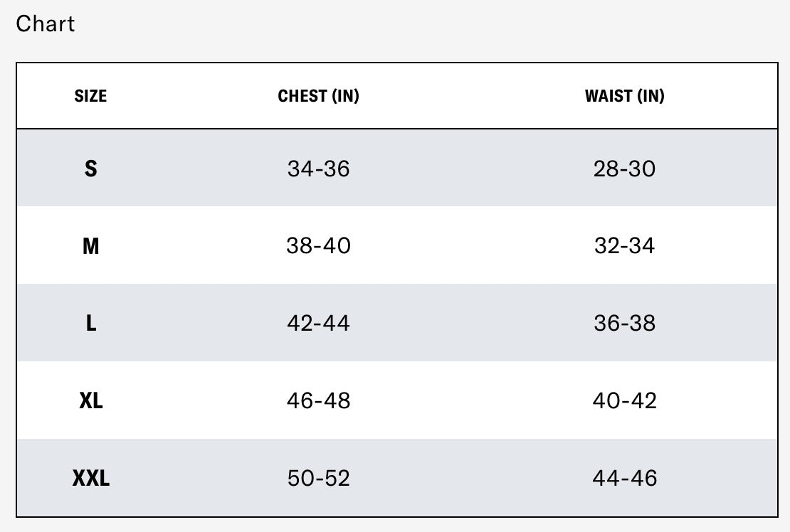Click the WAIST (IN) column header

click(x=624, y=96)
